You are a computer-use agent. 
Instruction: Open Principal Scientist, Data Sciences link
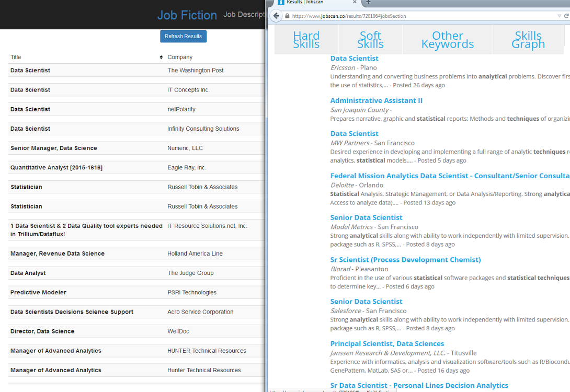387,344
